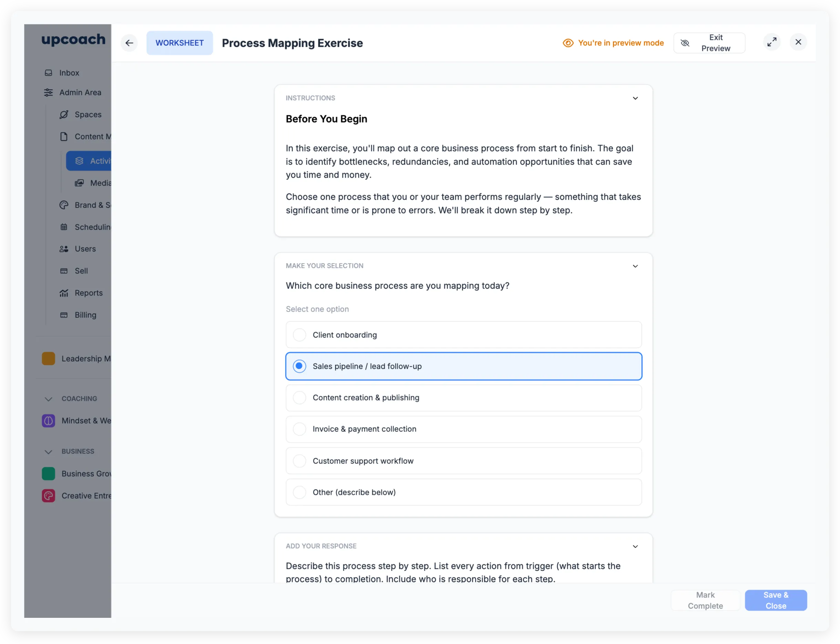Click the Spaces planet icon
Viewport: 840px width, 644px height.
coord(64,115)
